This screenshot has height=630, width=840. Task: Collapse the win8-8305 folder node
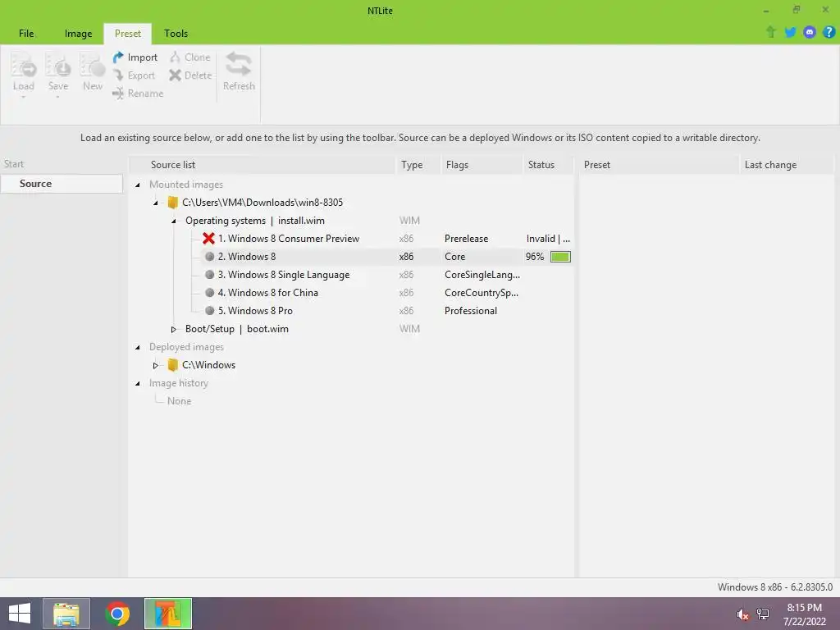click(156, 203)
